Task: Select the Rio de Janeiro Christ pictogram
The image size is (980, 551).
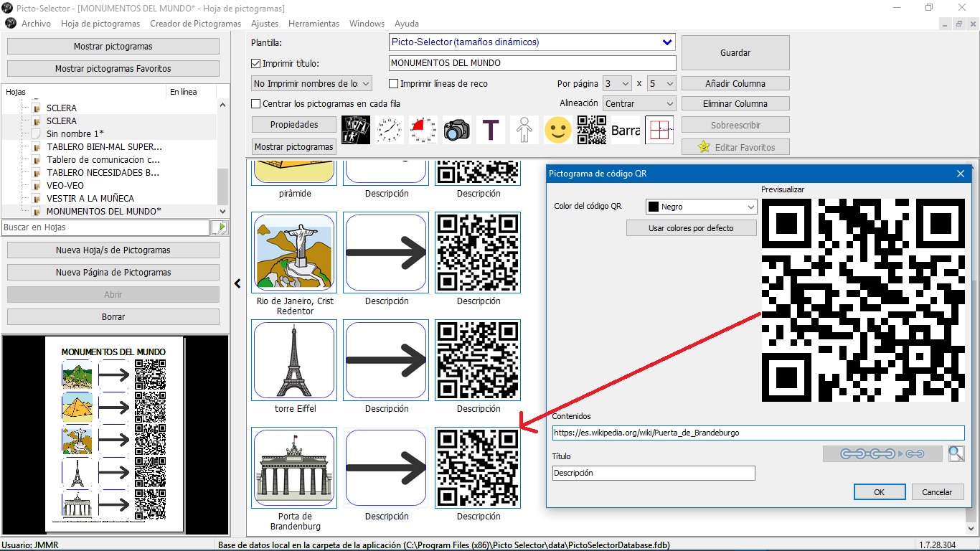Action: point(294,253)
